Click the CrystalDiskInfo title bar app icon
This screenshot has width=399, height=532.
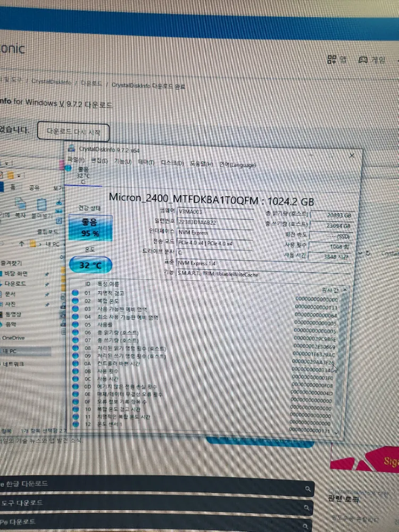71,148
